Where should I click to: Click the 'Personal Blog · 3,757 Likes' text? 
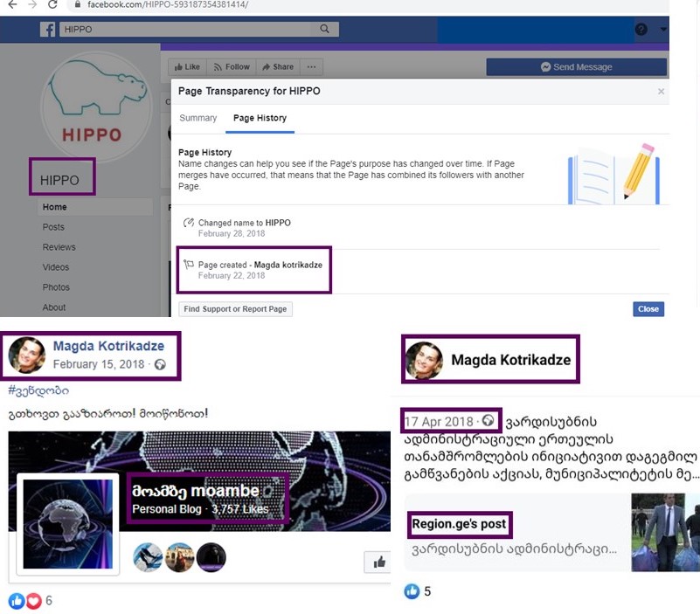200,509
